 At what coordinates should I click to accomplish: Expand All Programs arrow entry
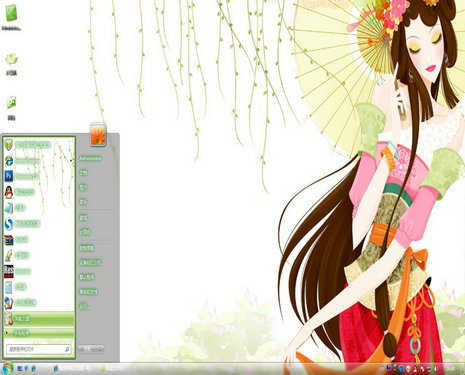(38, 333)
